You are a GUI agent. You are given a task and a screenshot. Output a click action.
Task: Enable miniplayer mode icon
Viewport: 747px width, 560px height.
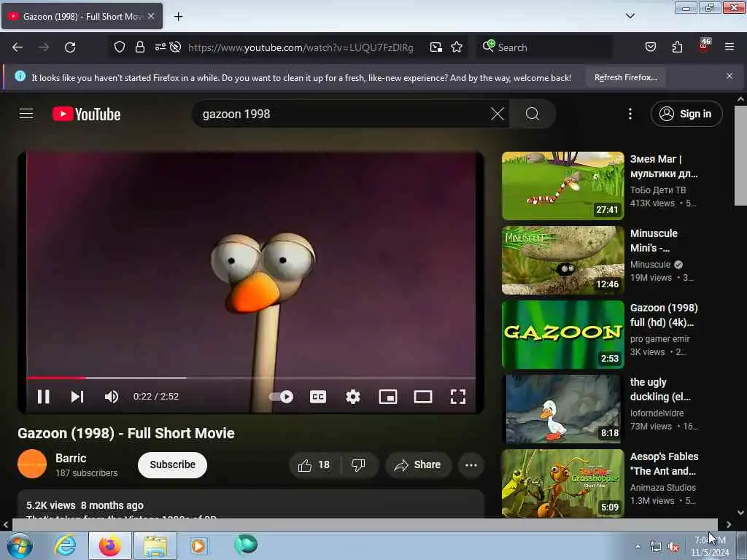tap(388, 397)
